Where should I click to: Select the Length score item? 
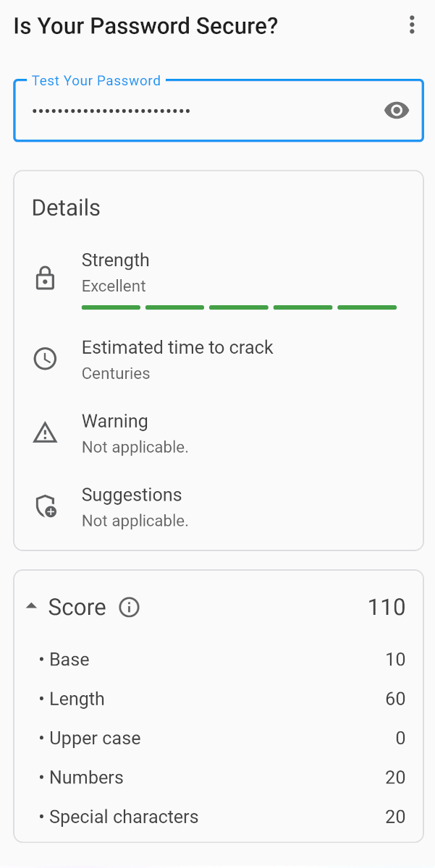point(77,699)
